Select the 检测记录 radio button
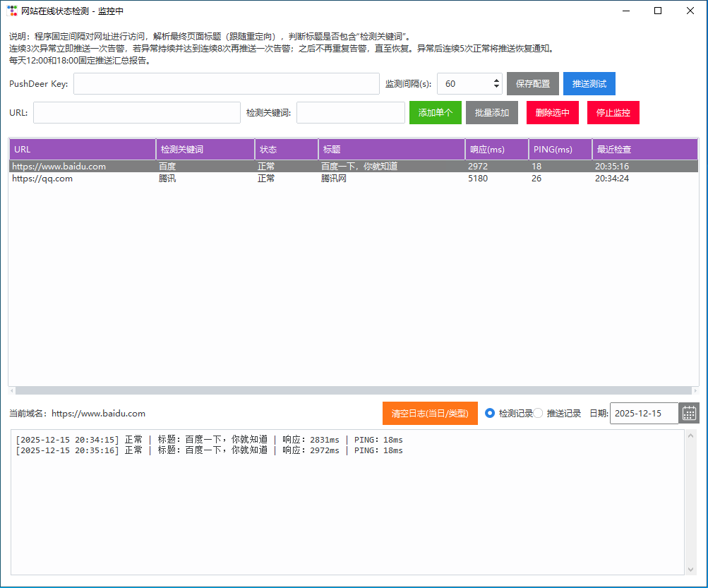This screenshot has width=708, height=588. tap(490, 414)
